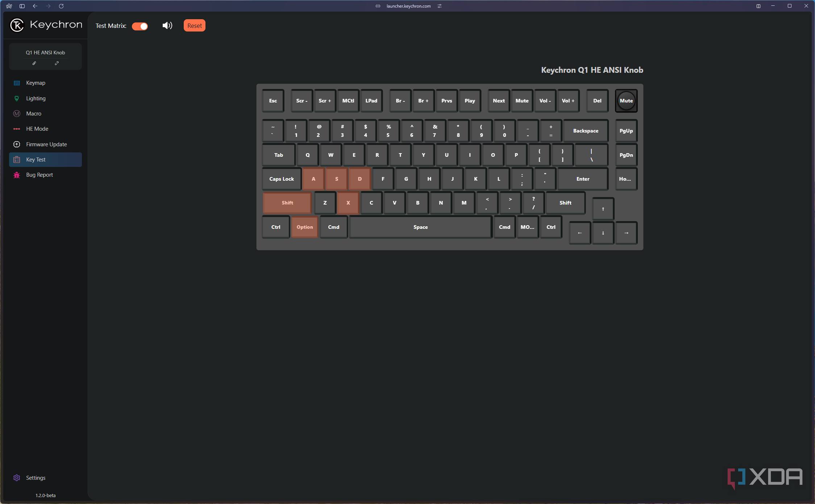Click the Space bar key
The image size is (815, 504).
(420, 227)
